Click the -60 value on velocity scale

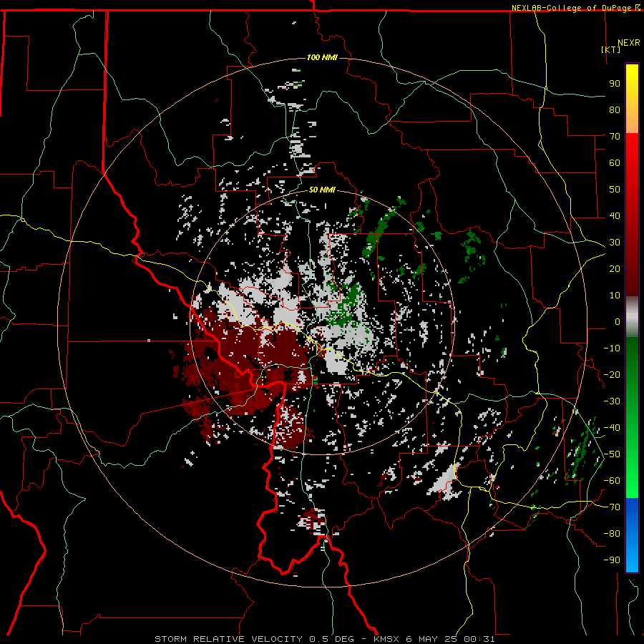pos(612,481)
